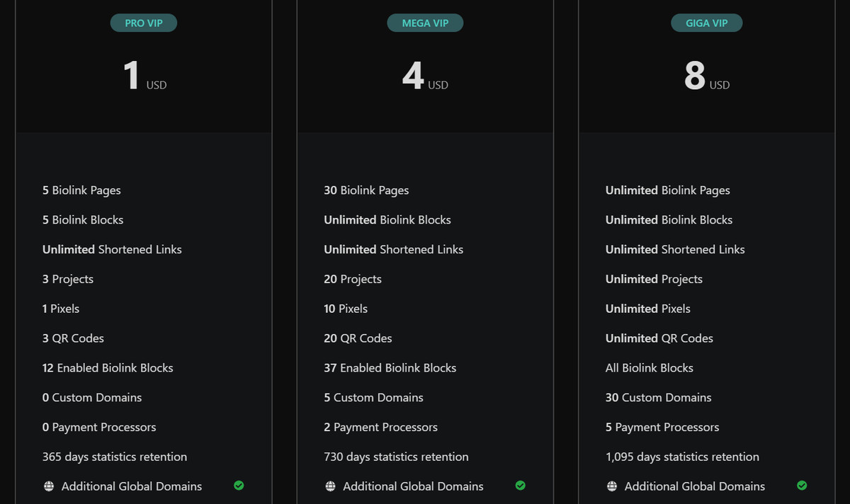Click "37 Enabled Biolink Blocks" in MEGA VIP
Viewport: 850px width, 504px height.
pos(390,368)
